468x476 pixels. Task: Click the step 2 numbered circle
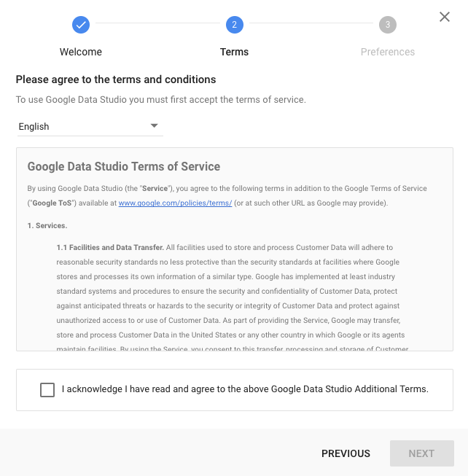(234, 25)
